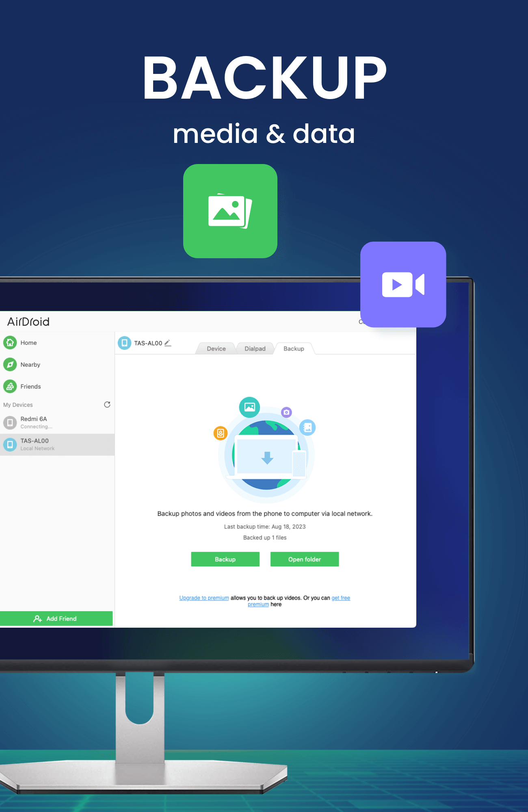Click the Redmi 6A device name
This screenshot has height=812, width=528.
pyautogui.click(x=34, y=419)
